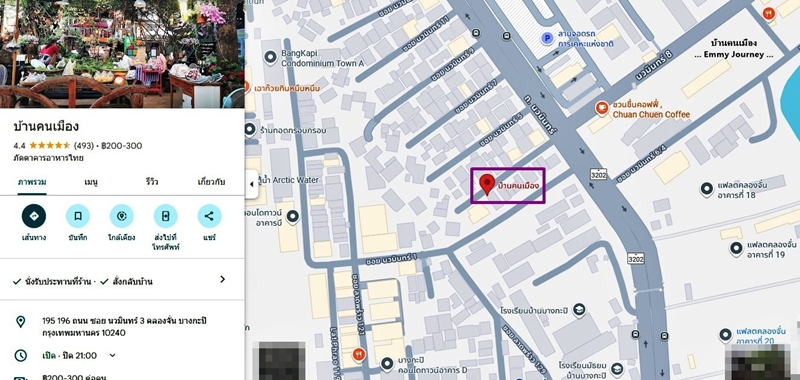Click the Chuan Chuen Coffee marker
Image resolution: width=800 pixels, height=380 pixels.
(602, 108)
